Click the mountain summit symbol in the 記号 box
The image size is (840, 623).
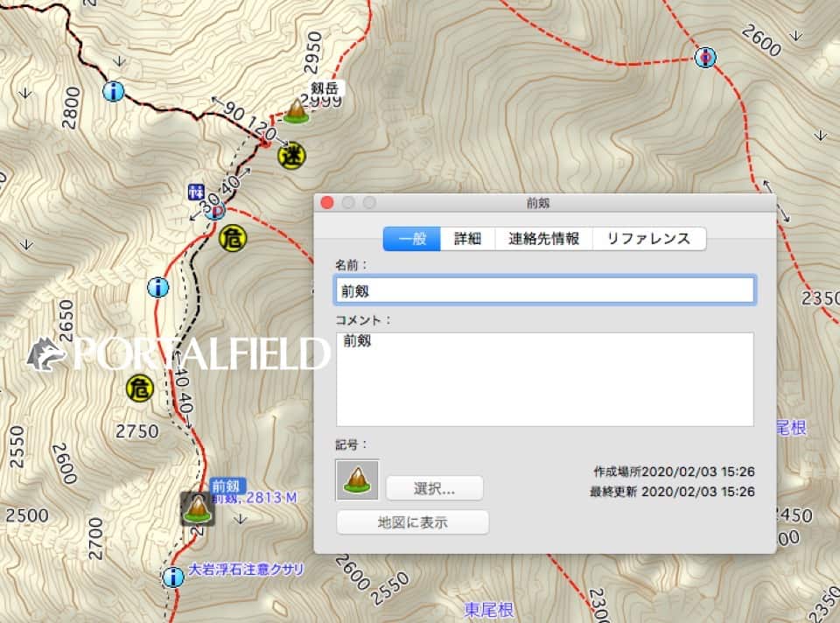pyautogui.click(x=358, y=481)
